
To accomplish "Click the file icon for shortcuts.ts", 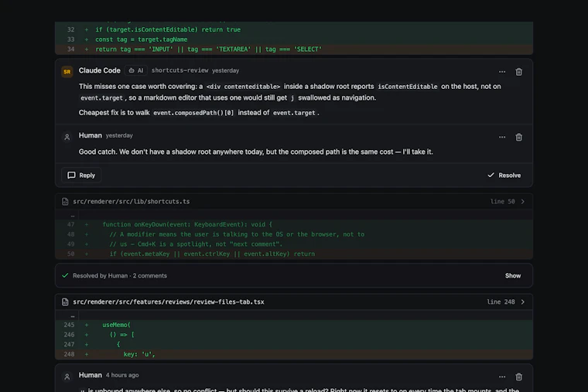I will click(65, 202).
